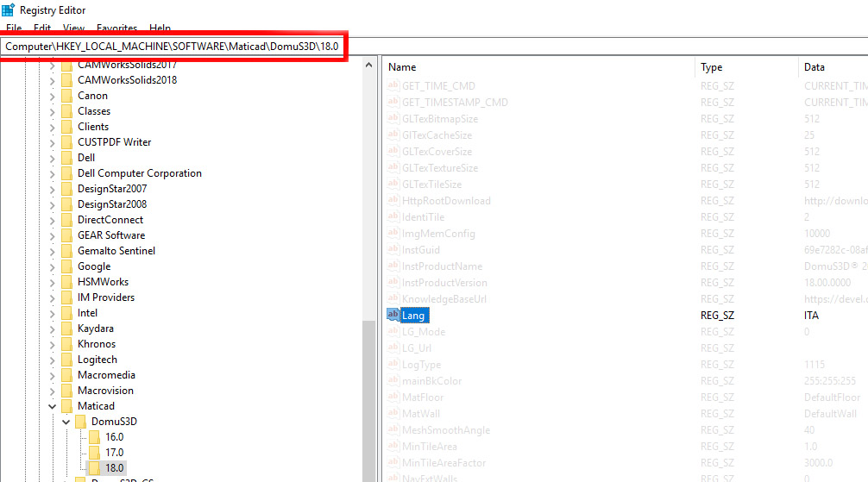Select the 17.0 folder icon

click(95, 452)
